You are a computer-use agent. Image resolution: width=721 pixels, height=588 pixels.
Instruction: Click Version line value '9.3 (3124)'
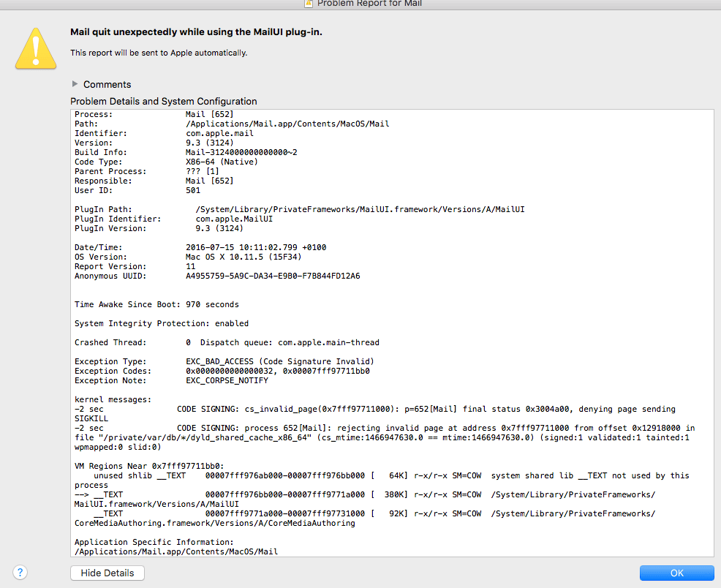click(x=209, y=143)
